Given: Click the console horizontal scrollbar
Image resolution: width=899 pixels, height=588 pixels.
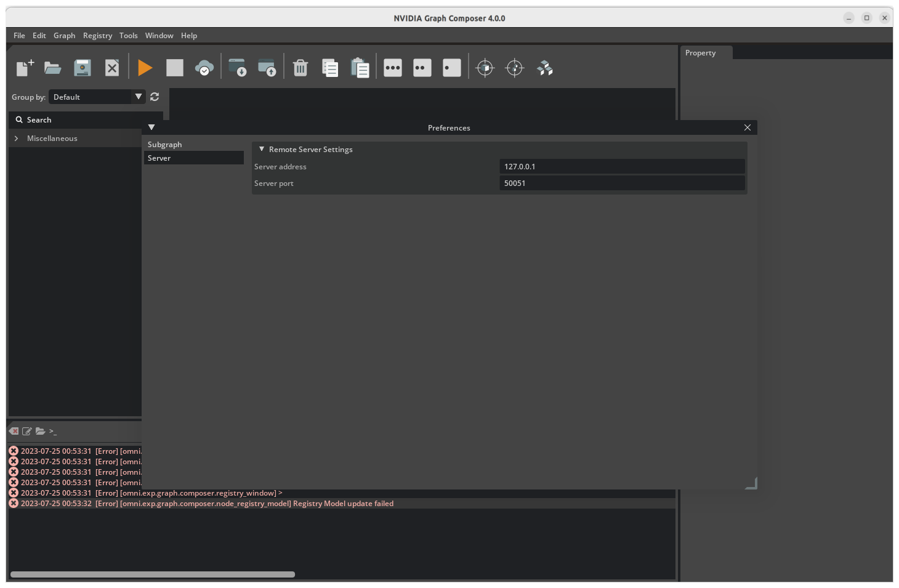Looking at the screenshot, I should (x=153, y=574).
